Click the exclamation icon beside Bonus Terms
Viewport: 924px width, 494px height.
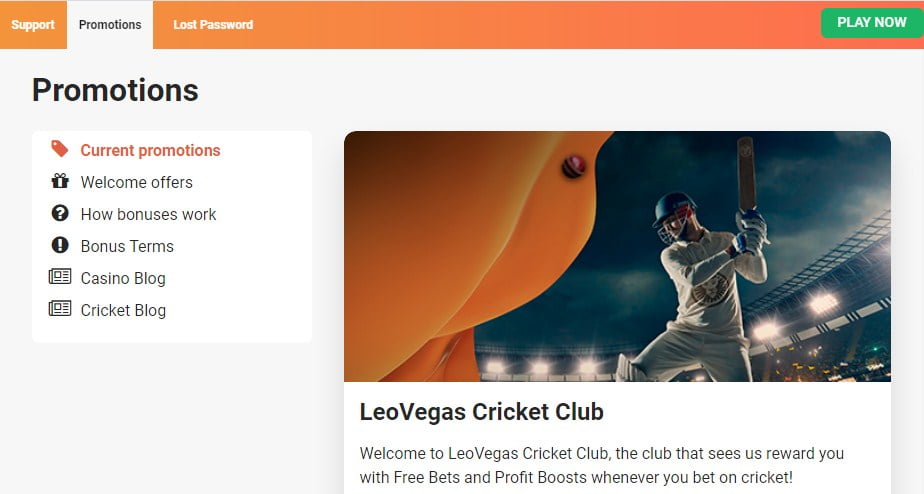60,245
